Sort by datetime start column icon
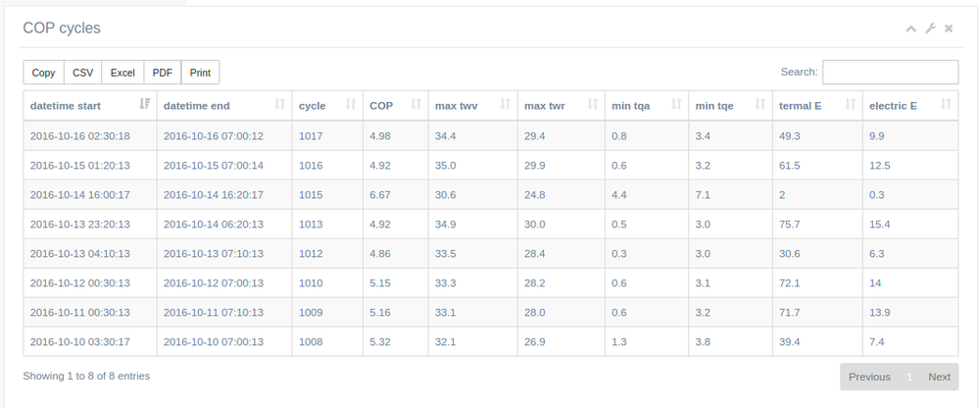This screenshot has height=408, width=980. [x=145, y=105]
